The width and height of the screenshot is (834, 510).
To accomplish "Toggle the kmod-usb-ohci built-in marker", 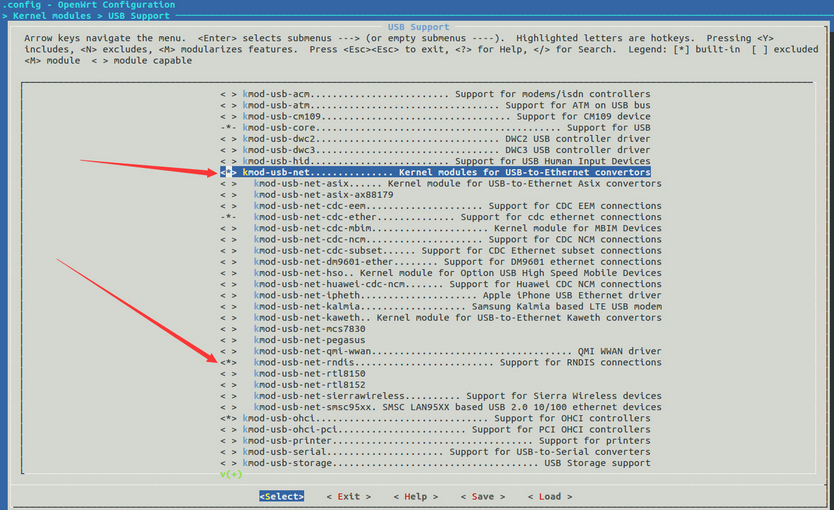I will 228,418.
